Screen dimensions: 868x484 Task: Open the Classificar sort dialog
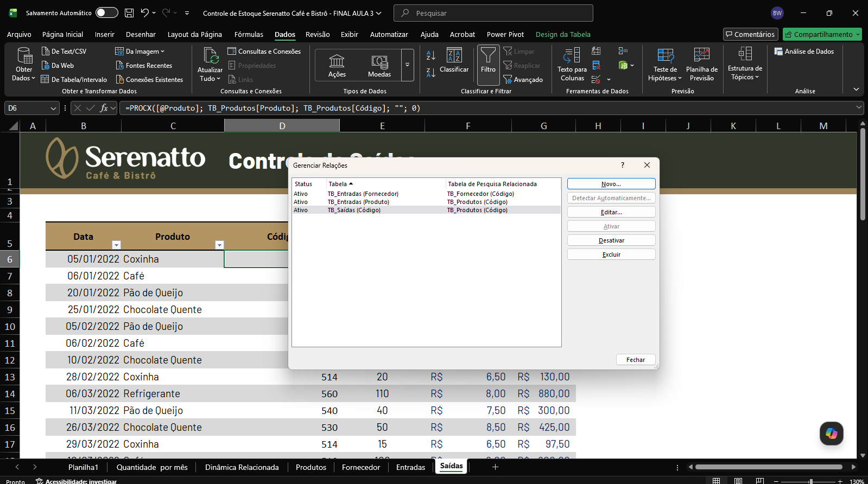[454, 60]
